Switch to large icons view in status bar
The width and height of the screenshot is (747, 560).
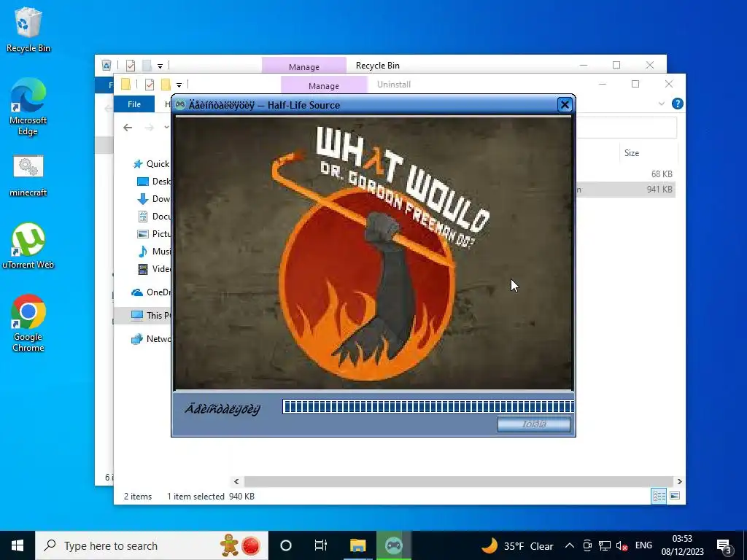[x=675, y=496]
